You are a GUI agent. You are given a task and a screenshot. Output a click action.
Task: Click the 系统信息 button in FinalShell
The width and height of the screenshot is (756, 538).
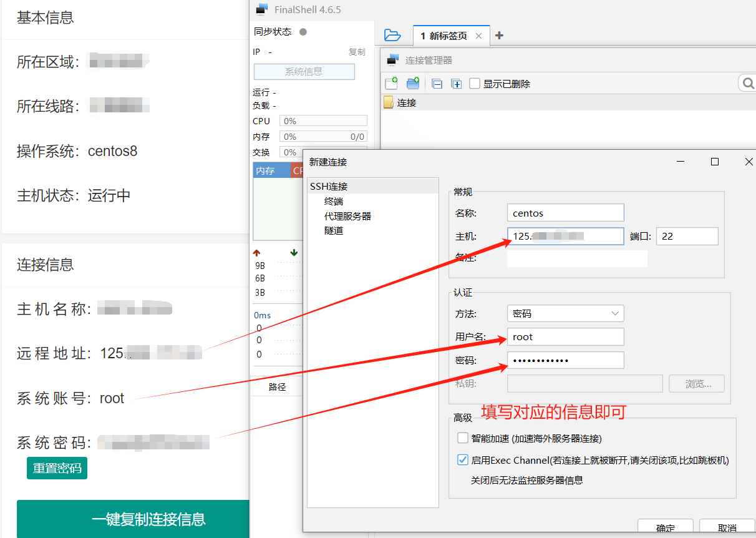pyautogui.click(x=304, y=72)
